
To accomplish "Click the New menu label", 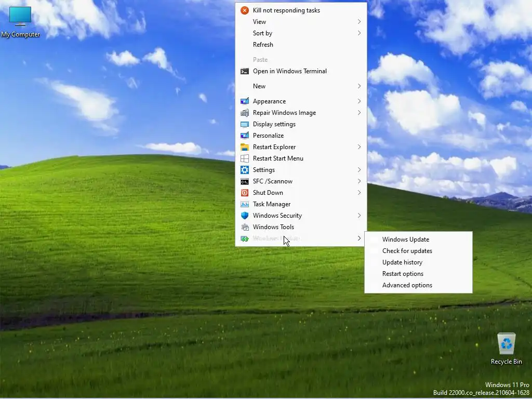I will (259, 86).
